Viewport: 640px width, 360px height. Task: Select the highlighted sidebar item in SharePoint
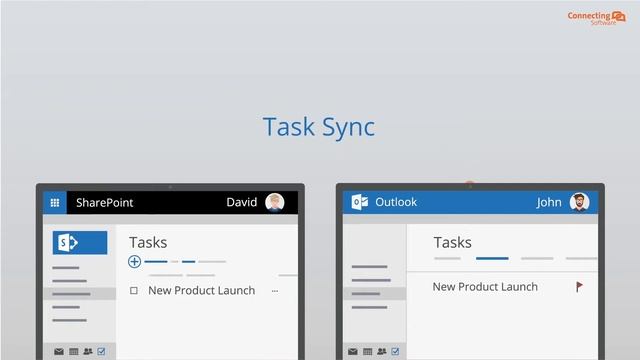[x=80, y=294]
